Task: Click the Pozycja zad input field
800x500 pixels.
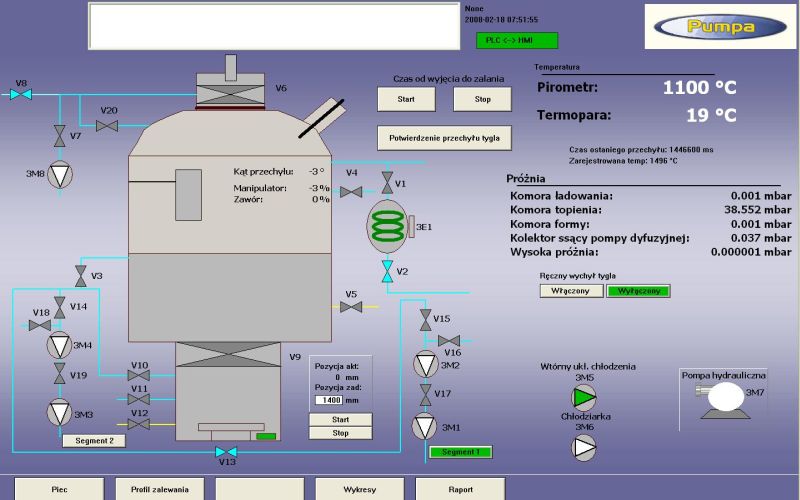Action: tap(328, 400)
